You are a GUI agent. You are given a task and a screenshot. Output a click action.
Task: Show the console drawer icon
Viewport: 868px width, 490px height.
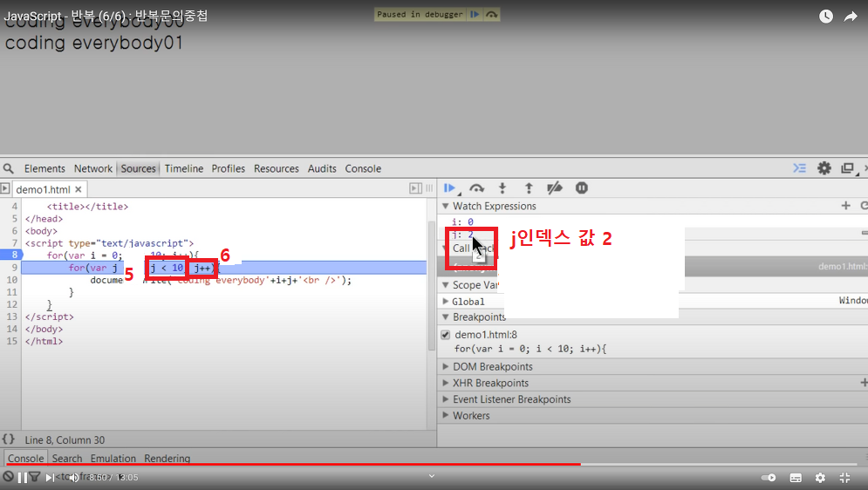pyautogui.click(x=799, y=168)
